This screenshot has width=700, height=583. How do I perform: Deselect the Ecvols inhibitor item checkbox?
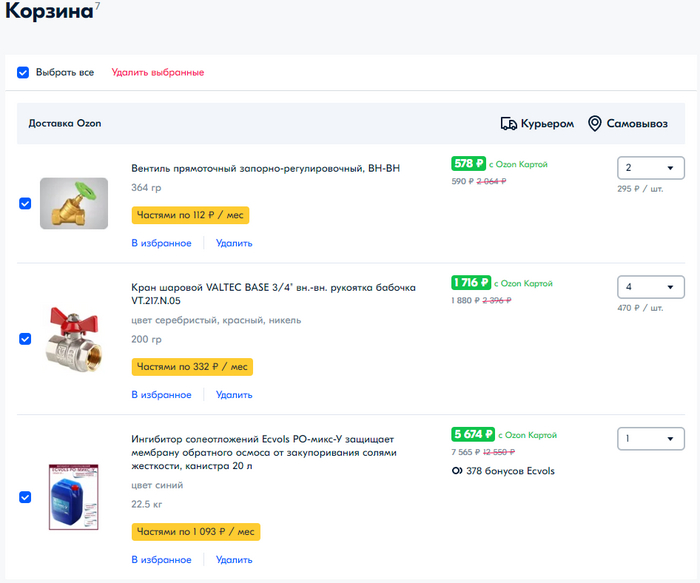click(25, 497)
